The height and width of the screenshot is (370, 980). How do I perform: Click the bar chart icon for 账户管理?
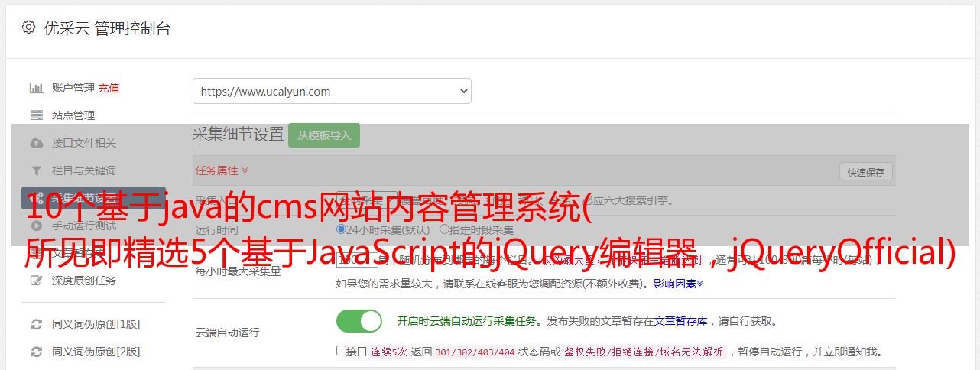36,88
